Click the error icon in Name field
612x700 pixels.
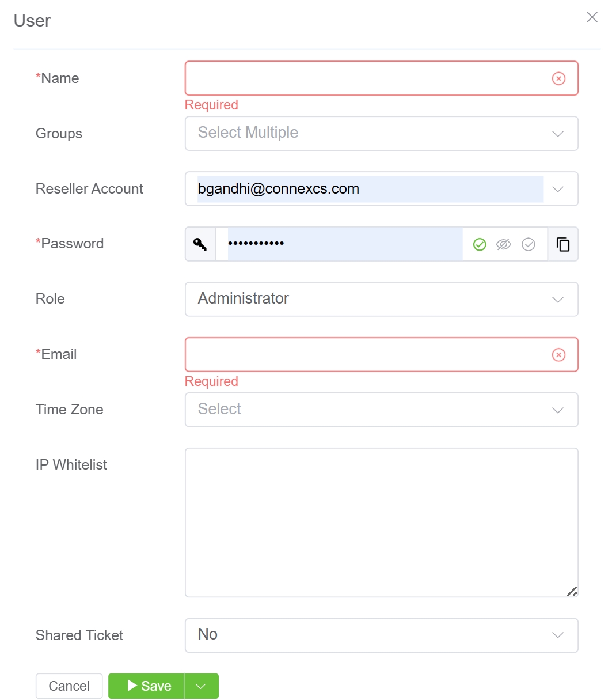tap(558, 78)
